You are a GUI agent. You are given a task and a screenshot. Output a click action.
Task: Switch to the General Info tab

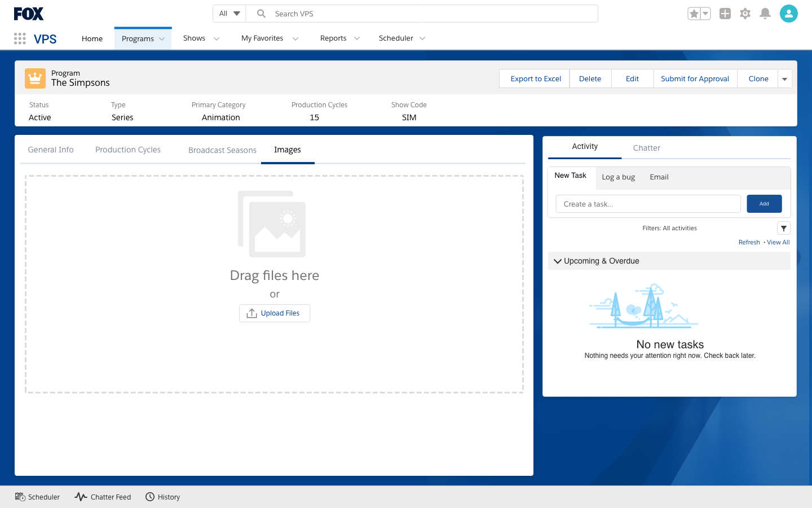[x=51, y=150]
